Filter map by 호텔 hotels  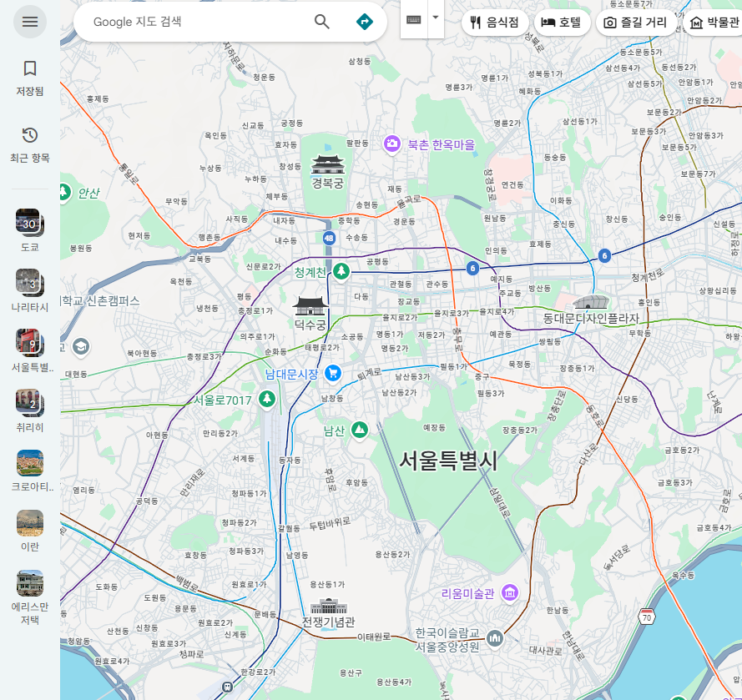[x=563, y=23]
